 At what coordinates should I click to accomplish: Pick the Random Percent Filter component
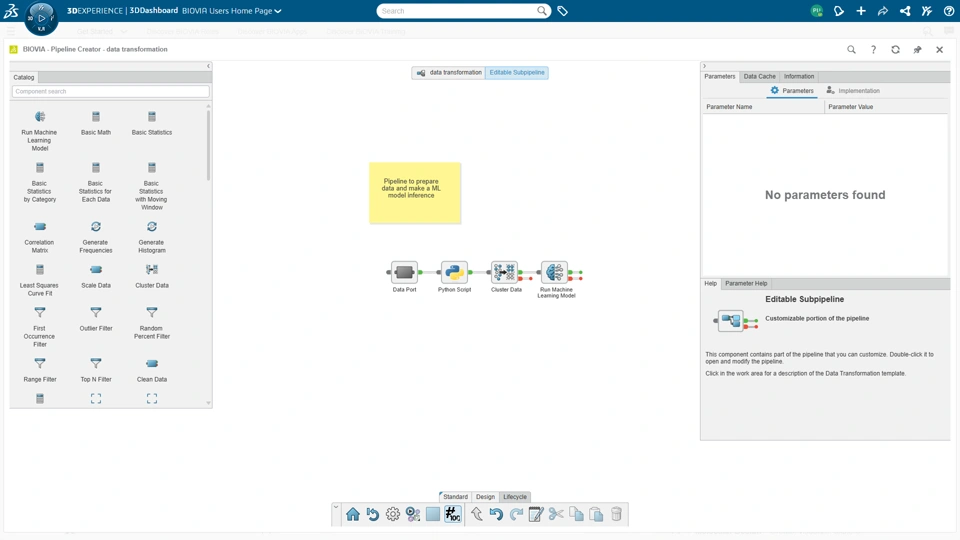point(152,323)
